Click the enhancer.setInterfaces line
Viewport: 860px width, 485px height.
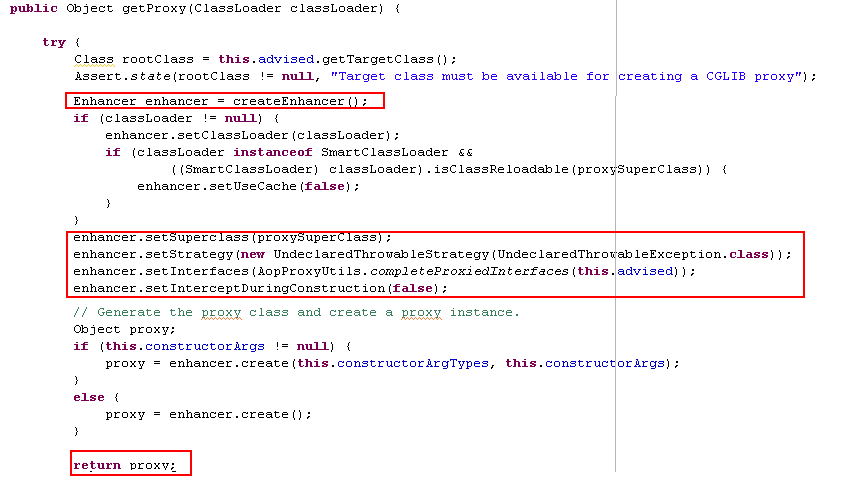click(384, 272)
